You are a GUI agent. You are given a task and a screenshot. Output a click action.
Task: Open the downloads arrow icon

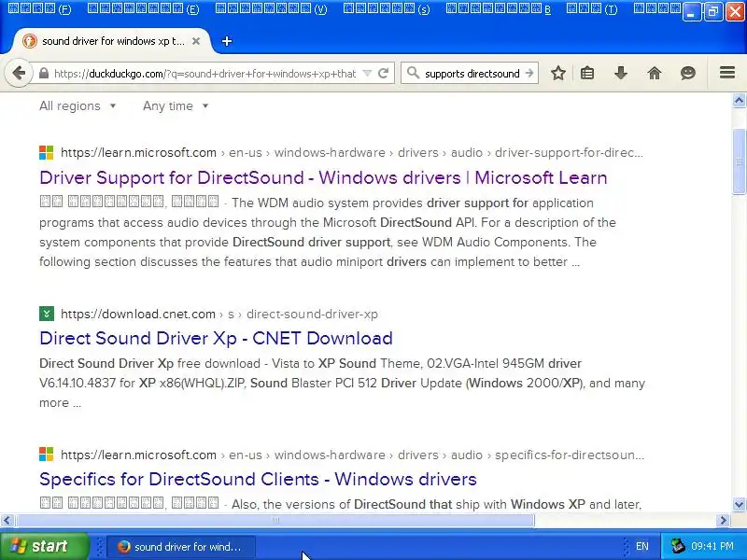tap(621, 73)
